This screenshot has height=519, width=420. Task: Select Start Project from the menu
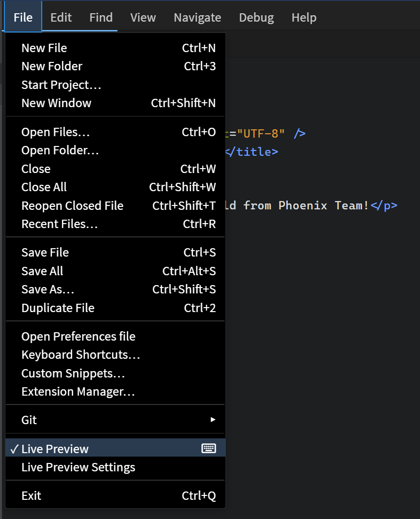pos(61,85)
